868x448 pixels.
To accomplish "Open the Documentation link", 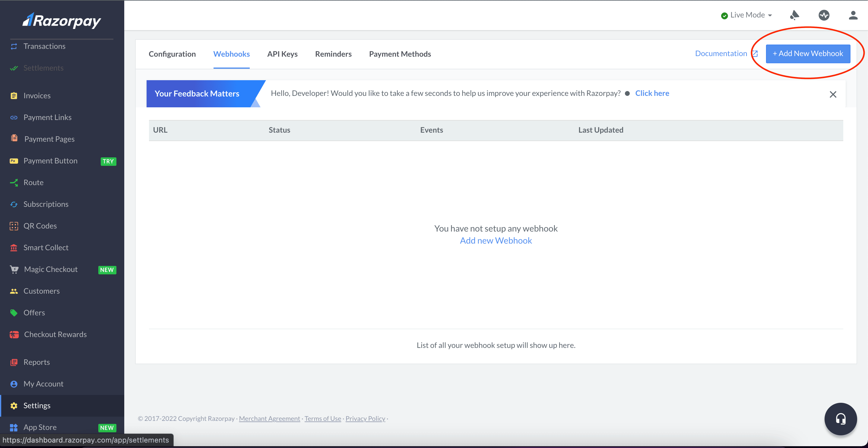I will (x=721, y=53).
